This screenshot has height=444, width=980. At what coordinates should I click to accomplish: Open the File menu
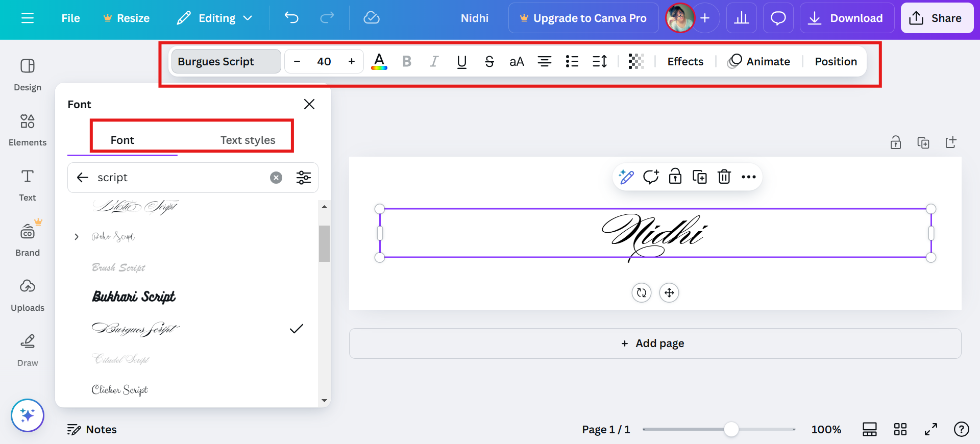pyautogui.click(x=70, y=18)
